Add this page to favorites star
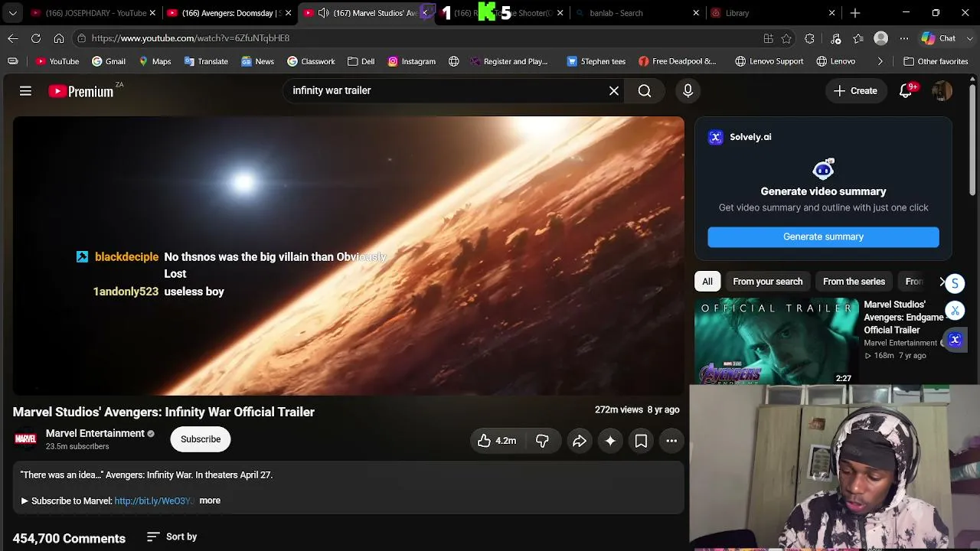 coord(786,38)
